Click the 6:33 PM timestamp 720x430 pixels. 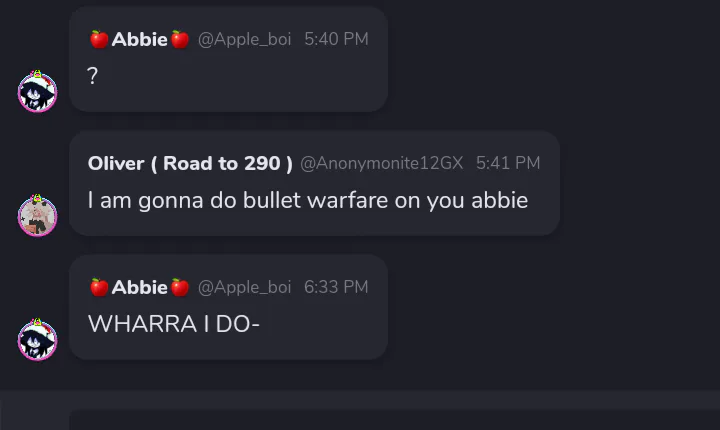point(336,288)
